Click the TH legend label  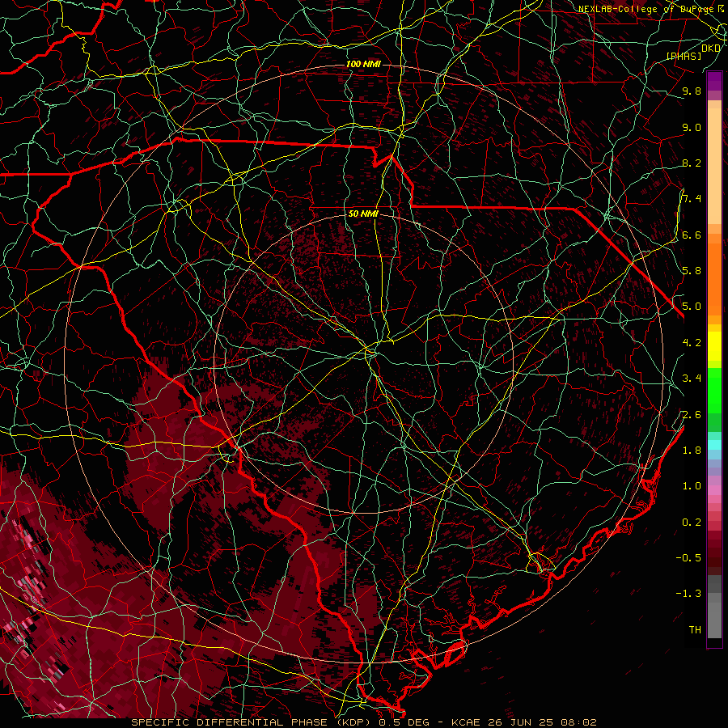click(x=695, y=629)
